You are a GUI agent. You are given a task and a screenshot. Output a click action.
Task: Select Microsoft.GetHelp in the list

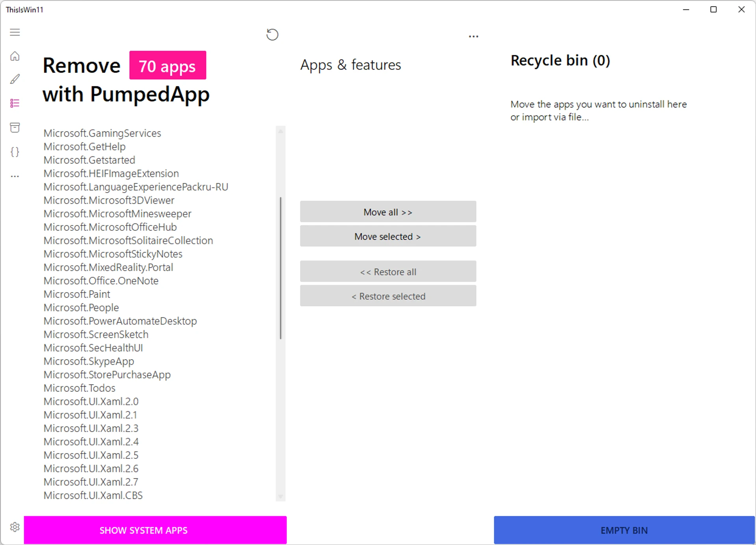pyautogui.click(x=85, y=146)
